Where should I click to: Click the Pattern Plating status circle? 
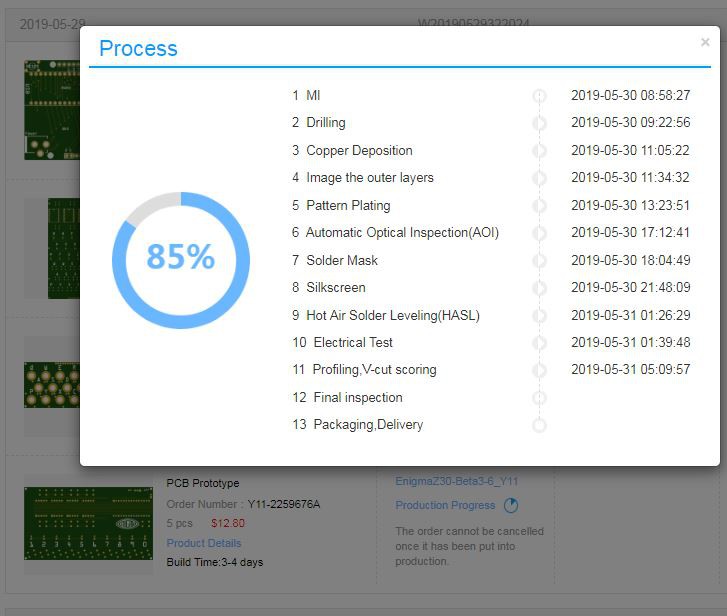[539, 206]
